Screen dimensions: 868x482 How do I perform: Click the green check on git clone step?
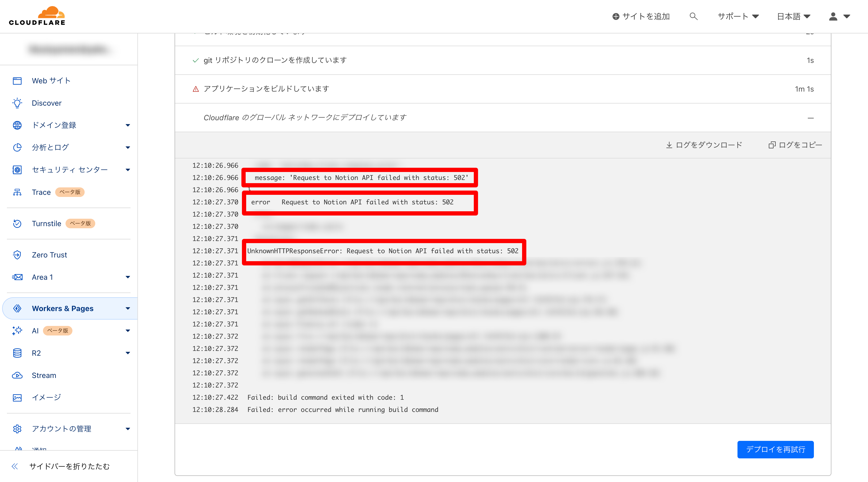pos(196,60)
